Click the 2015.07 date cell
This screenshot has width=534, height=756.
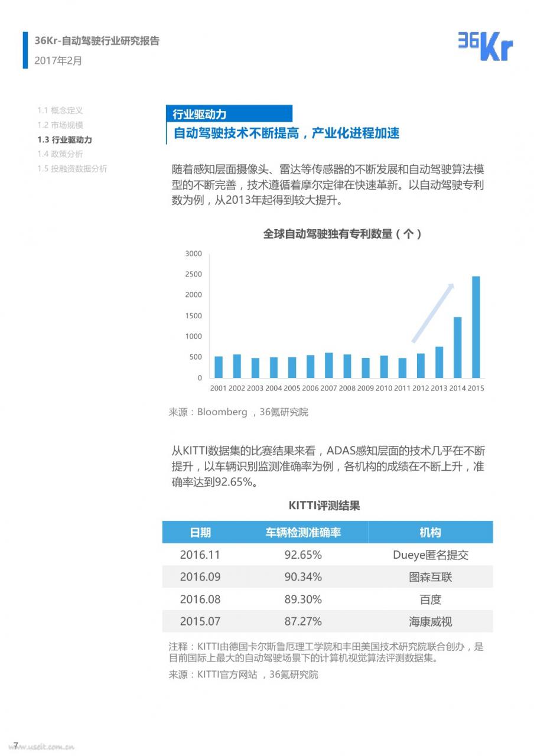[200, 621]
